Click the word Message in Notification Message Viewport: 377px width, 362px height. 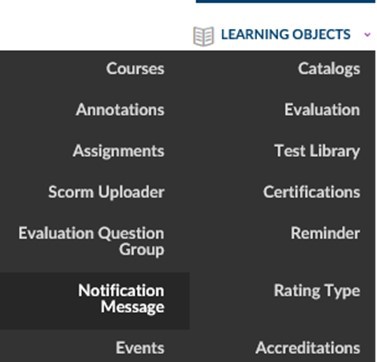click(x=133, y=307)
